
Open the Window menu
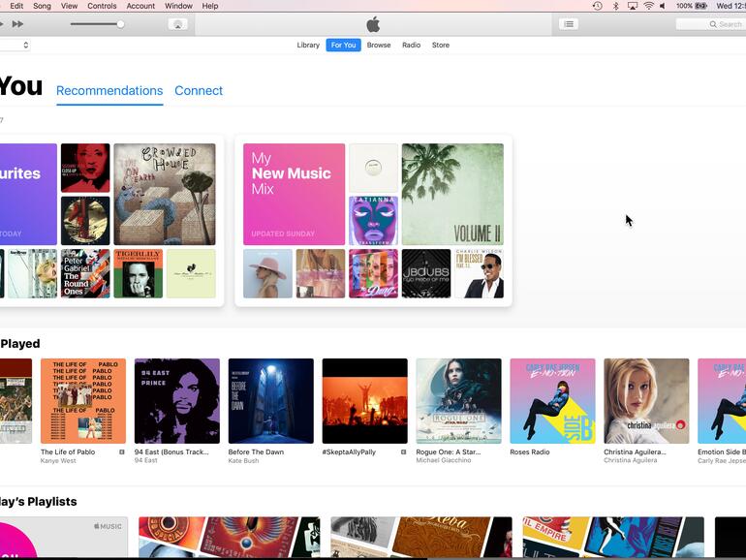(178, 6)
